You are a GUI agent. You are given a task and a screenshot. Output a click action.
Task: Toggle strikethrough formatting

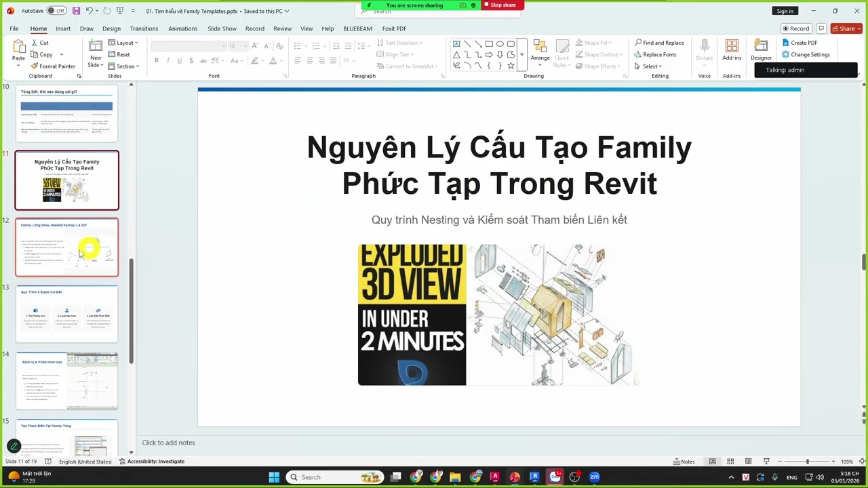202,60
